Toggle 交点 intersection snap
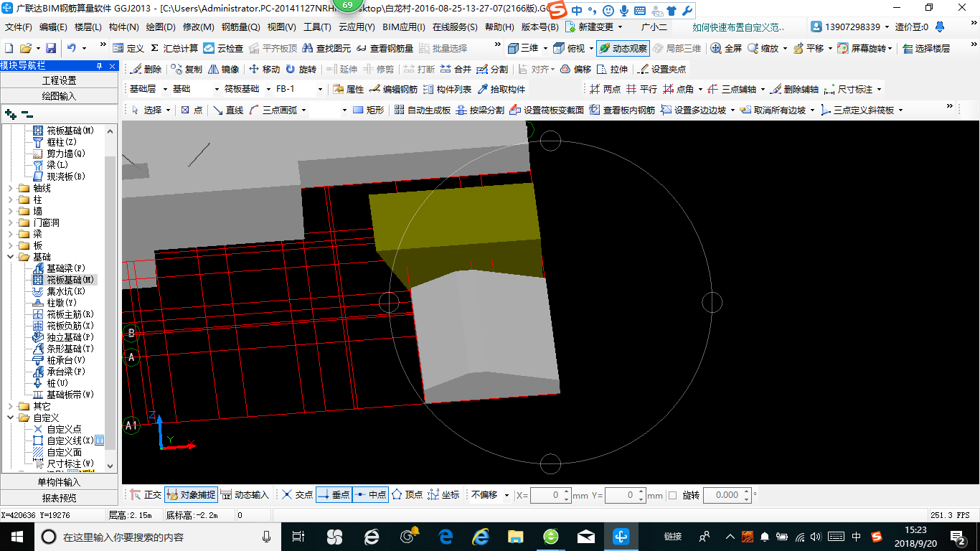 click(x=297, y=494)
